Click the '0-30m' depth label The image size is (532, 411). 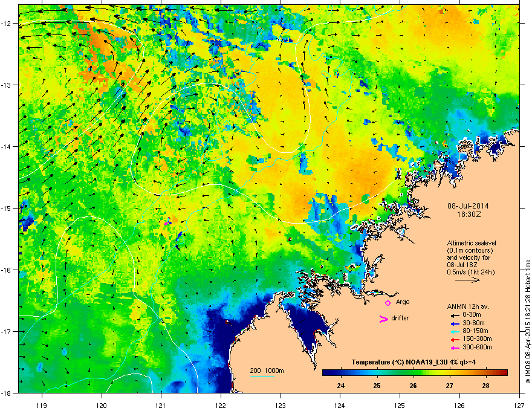[x=472, y=315]
